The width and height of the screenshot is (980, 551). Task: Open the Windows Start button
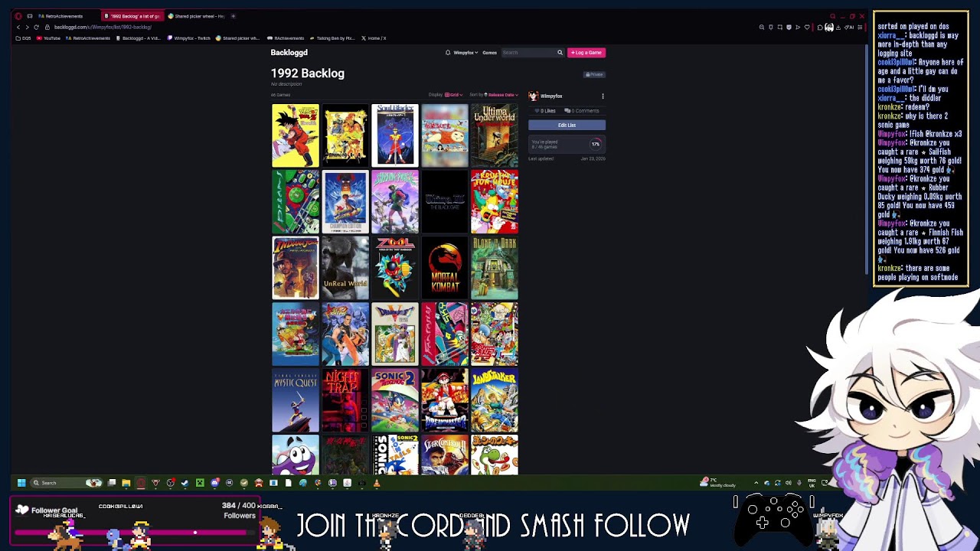click(21, 483)
